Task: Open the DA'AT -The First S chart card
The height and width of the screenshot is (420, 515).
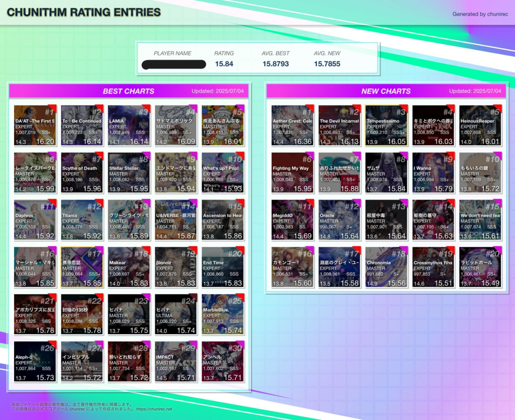Action: point(35,125)
